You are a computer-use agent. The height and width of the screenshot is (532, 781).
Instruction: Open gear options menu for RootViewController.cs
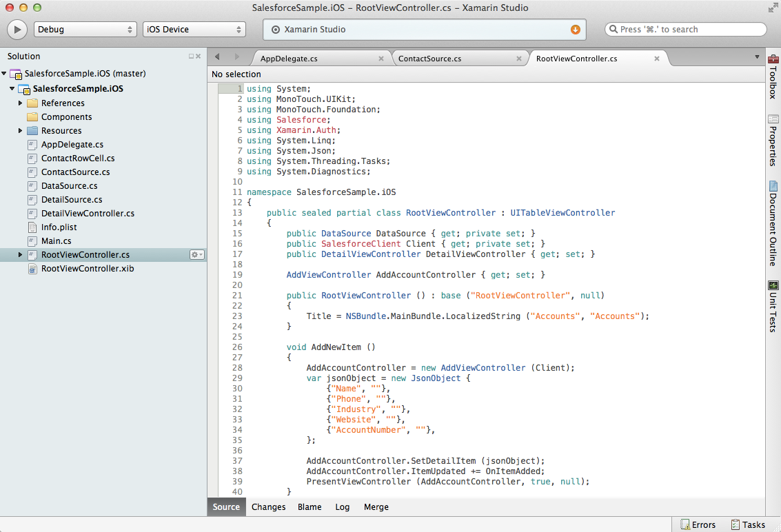[x=196, y=254]
